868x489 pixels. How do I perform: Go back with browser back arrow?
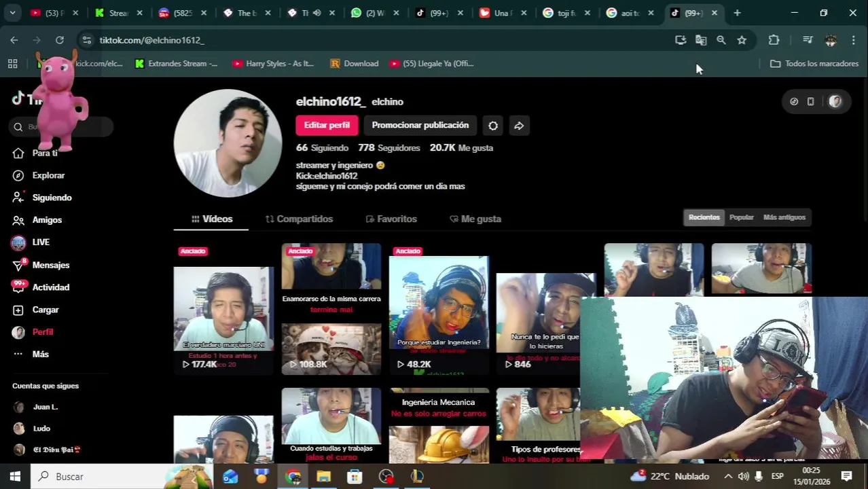click(14, 40)
